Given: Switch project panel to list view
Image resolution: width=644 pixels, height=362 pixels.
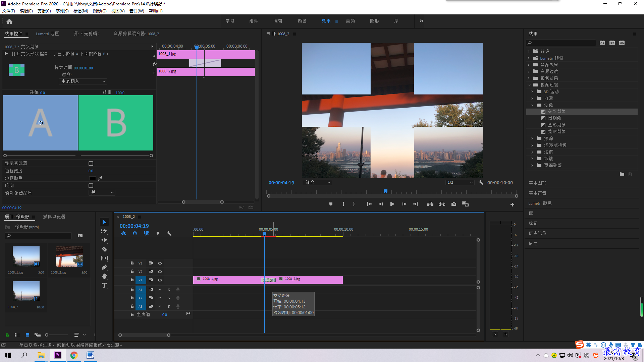Looking at the screenshot, I should 17,335.
